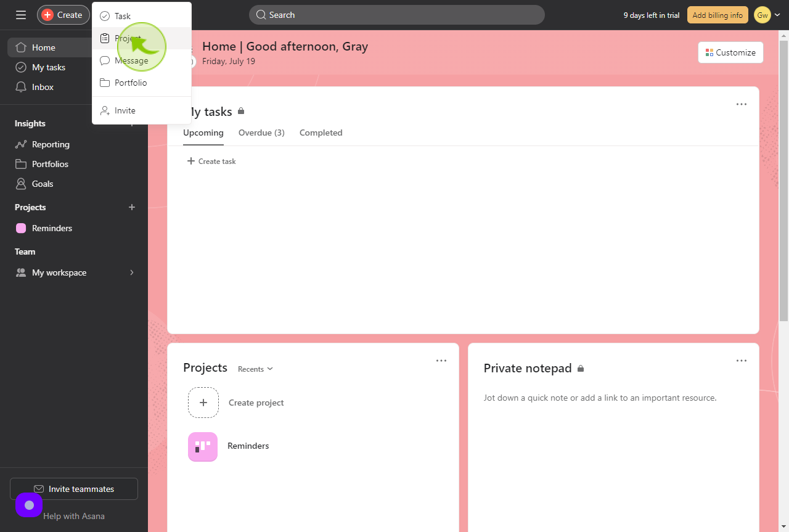Click into the Private notepad text area
The width and height of the screenshot is (789, 532).
pyautogui.click(x=613, y=398)
